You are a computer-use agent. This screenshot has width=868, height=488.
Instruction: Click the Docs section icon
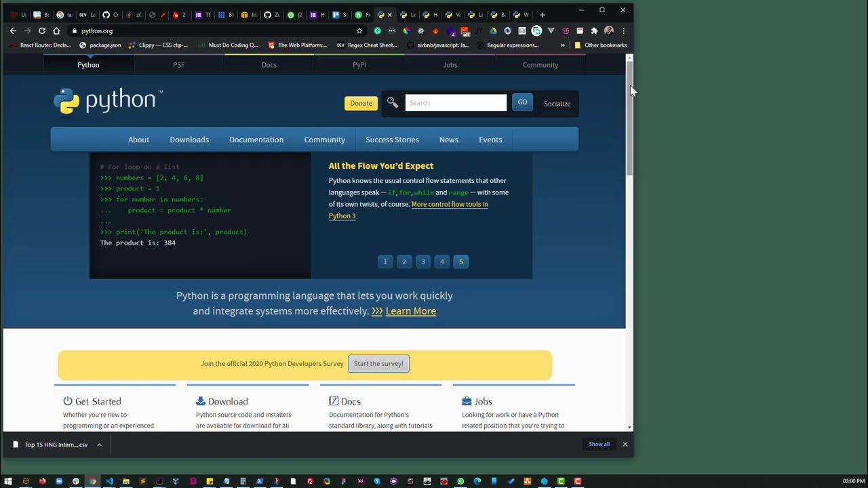point(334,401)
